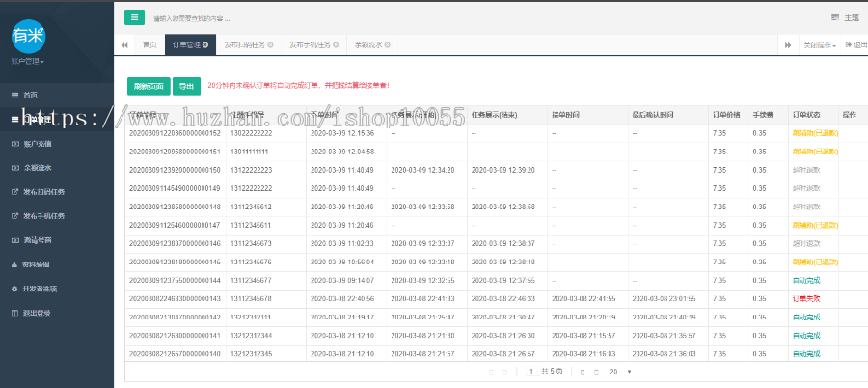The height and width of the screenshot is (388, 868).
Task: Open the page-size dropdown showing 20
Action: pyautogui.click(x=620, y=372)
